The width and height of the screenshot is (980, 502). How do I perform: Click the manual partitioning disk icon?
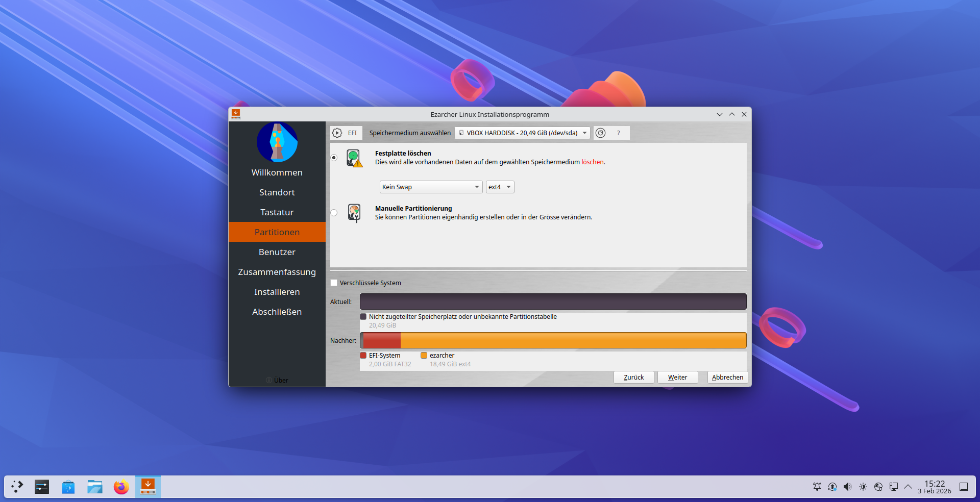[354, 213]
